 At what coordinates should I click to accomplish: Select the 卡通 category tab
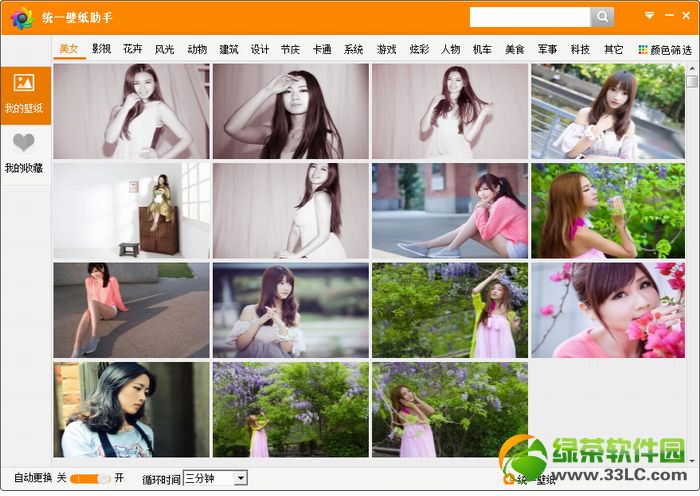pyautogui.click(x=322, y=49)
